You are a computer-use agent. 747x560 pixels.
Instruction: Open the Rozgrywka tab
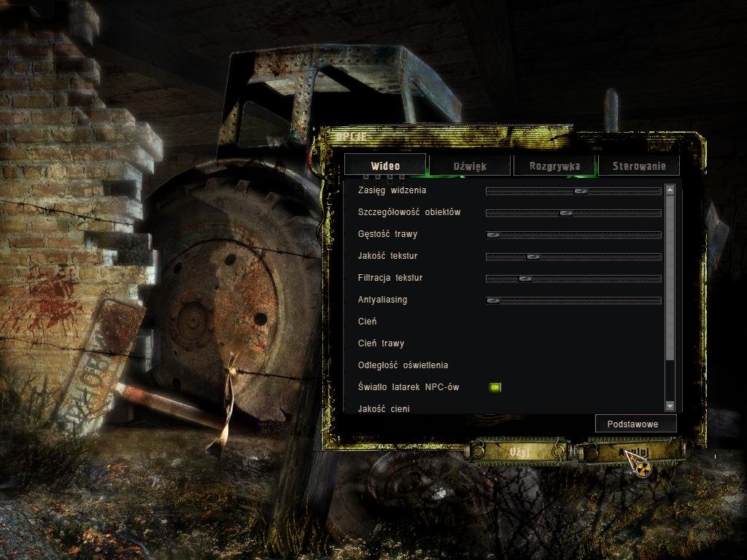(x=554, y=166)
